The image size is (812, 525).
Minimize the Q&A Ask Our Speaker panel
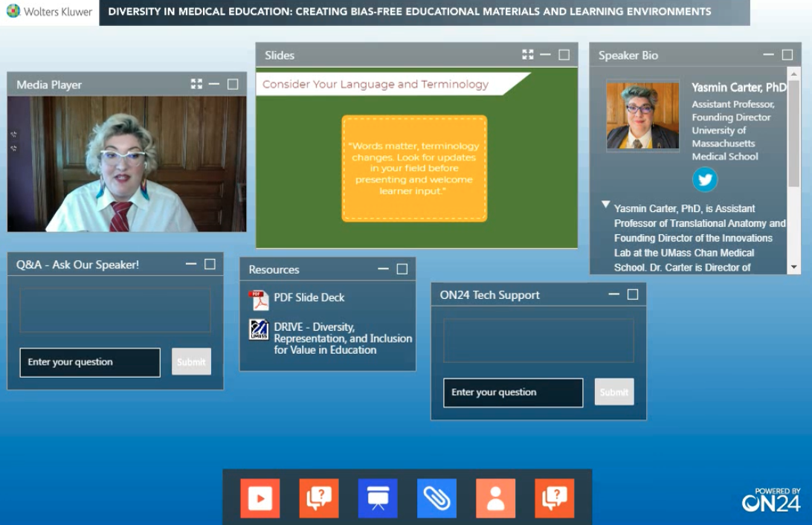click(191, 264)
